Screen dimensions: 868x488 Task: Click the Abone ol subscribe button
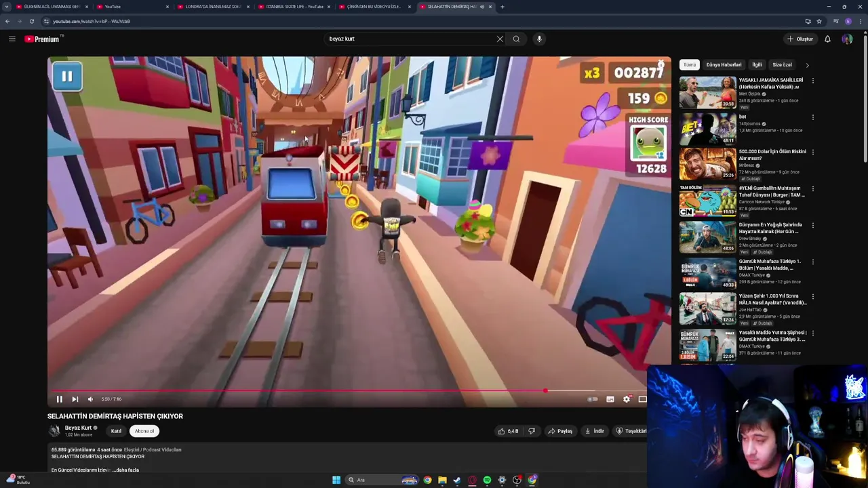click(144, 431)
